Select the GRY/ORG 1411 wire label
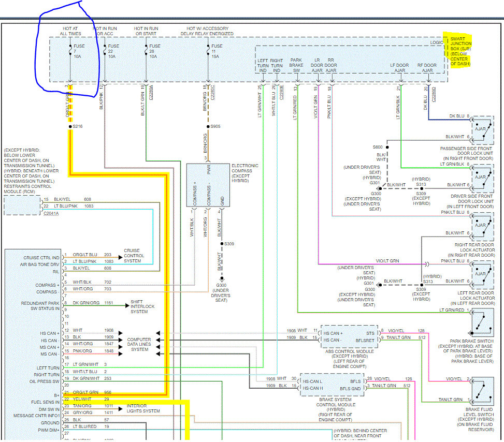504x442 pixels. [x=93, y=412]
